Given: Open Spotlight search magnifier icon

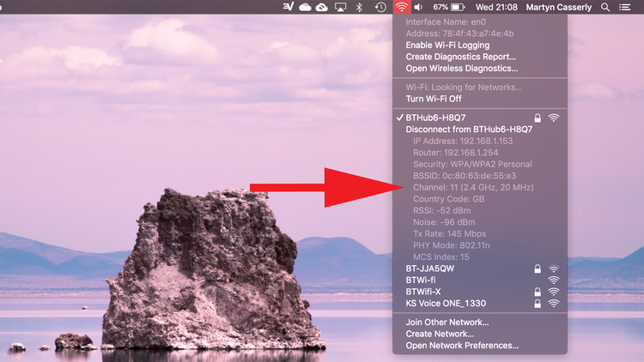Looking at the screenshot, I should point(605,7).
